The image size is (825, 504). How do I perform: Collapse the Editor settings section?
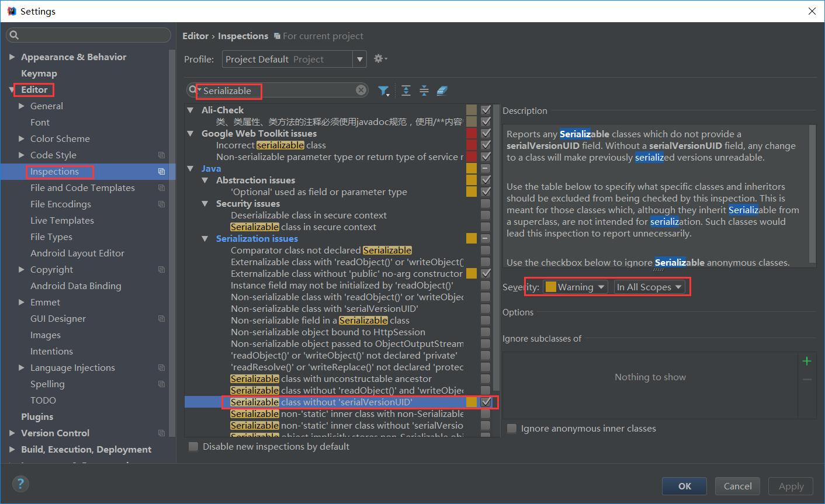coord(12,90)
